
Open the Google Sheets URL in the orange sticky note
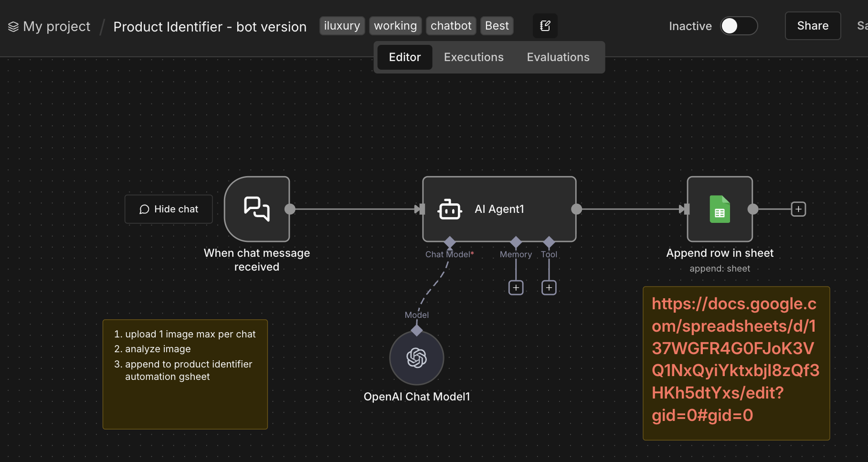click(x=735, y=359)
